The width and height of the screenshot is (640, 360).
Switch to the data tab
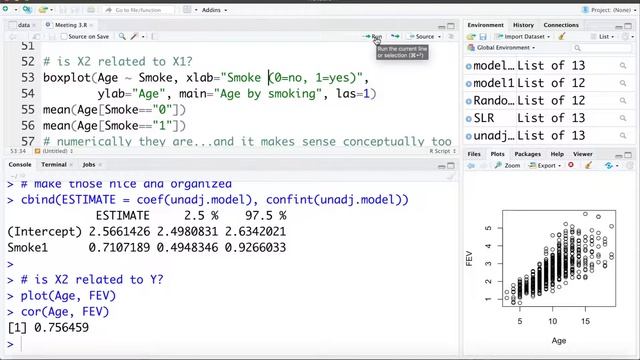(x=24, y=25)
